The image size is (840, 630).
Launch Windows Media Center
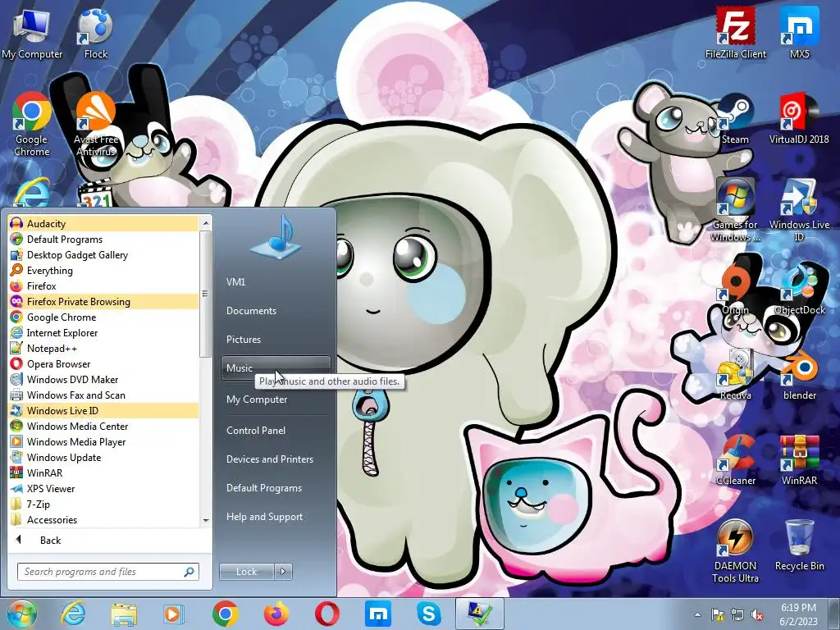click(x=103, y=426)
